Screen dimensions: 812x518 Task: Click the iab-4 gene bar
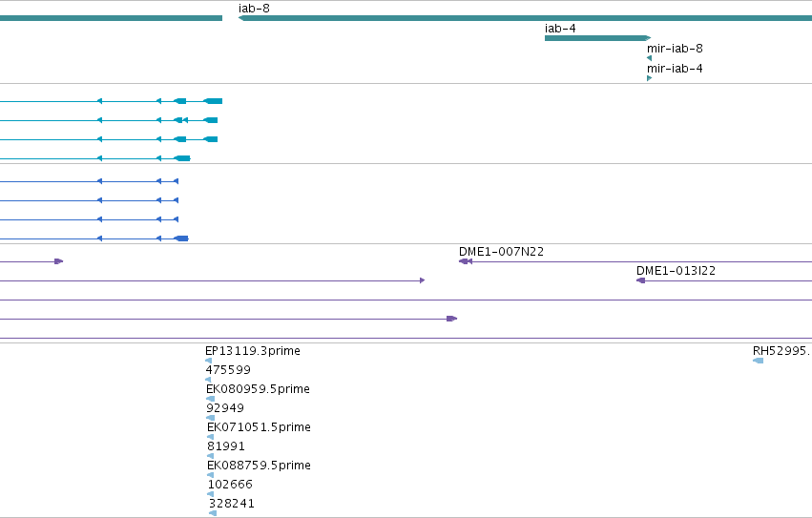pos(597,38)
